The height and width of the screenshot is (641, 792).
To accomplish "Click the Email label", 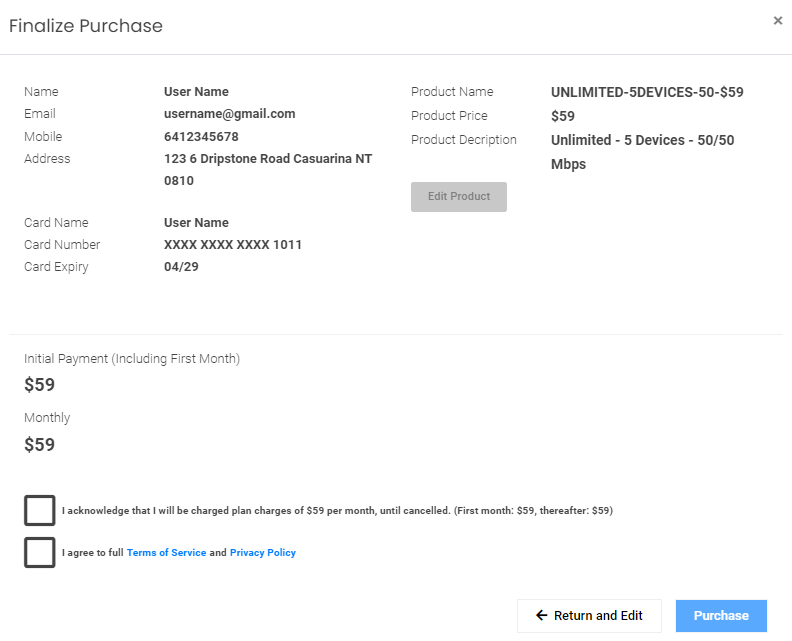I will (x=40, y=114).
